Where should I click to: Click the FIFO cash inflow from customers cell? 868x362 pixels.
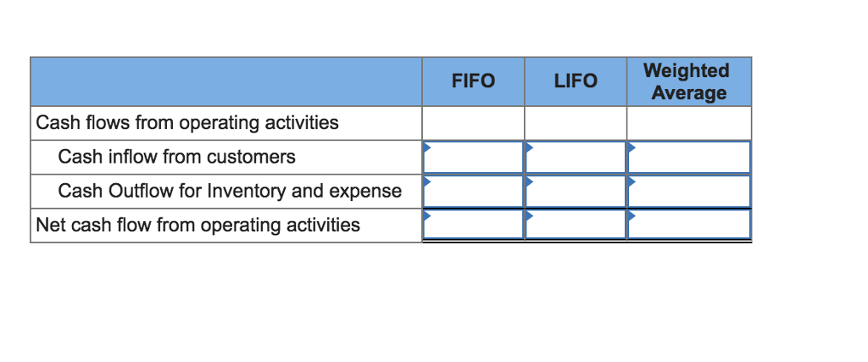tap(473, 157)
